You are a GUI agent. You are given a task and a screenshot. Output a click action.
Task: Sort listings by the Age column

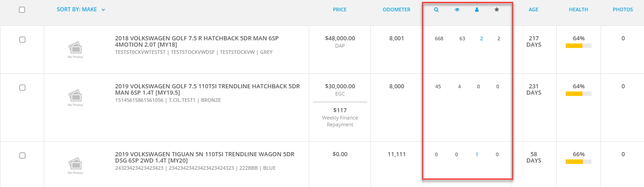coord(534,10)
